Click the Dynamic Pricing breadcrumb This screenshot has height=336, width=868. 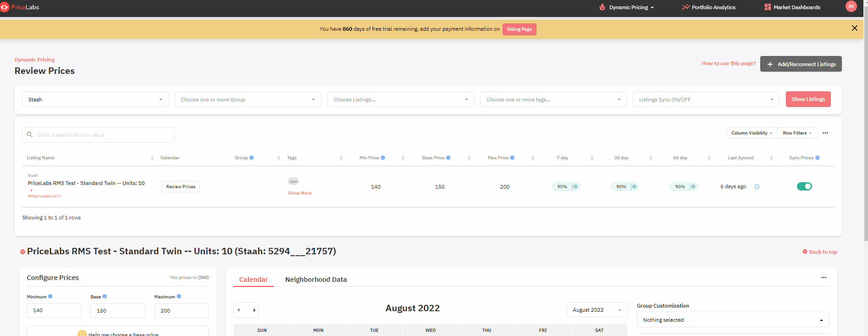tap(34, 60)
